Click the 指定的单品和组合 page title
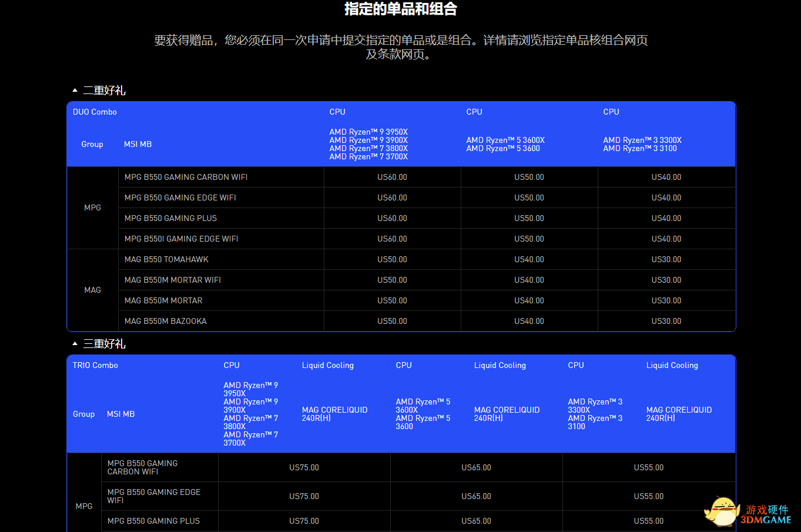 tap(400, 9)
